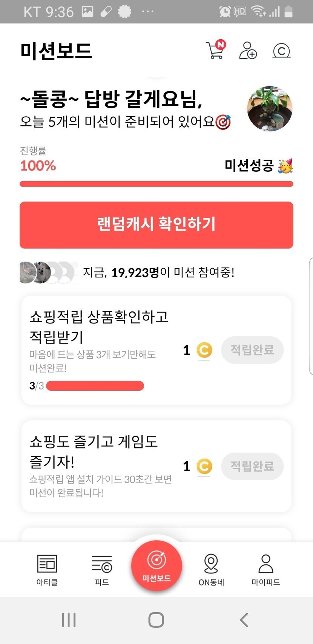This screenshot has width=313, height=644.
Task: Go to the 마이피드 tab
Action: pos(266,570)
